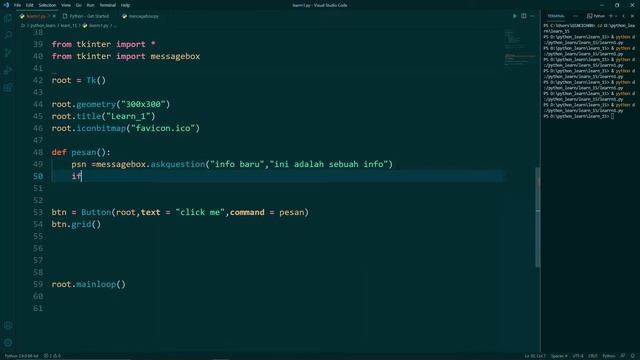Switch to the messagebox.py tab
640x360 pixels.
click(x=140, y=16)
